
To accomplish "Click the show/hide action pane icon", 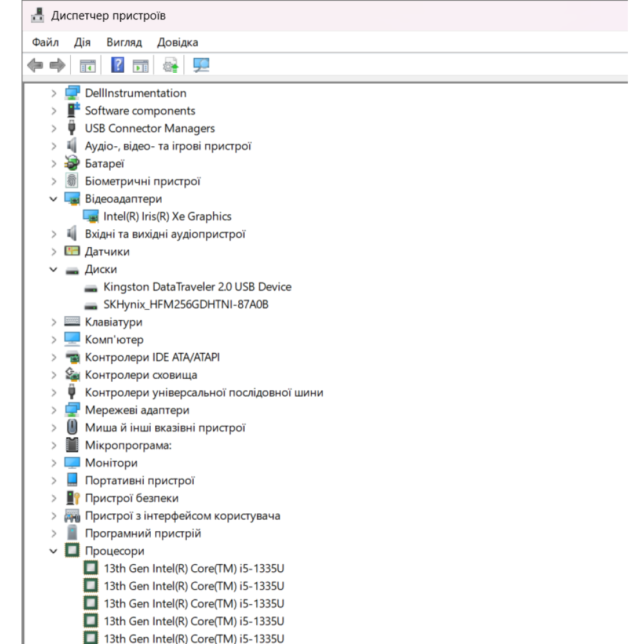I will point(140,65).
